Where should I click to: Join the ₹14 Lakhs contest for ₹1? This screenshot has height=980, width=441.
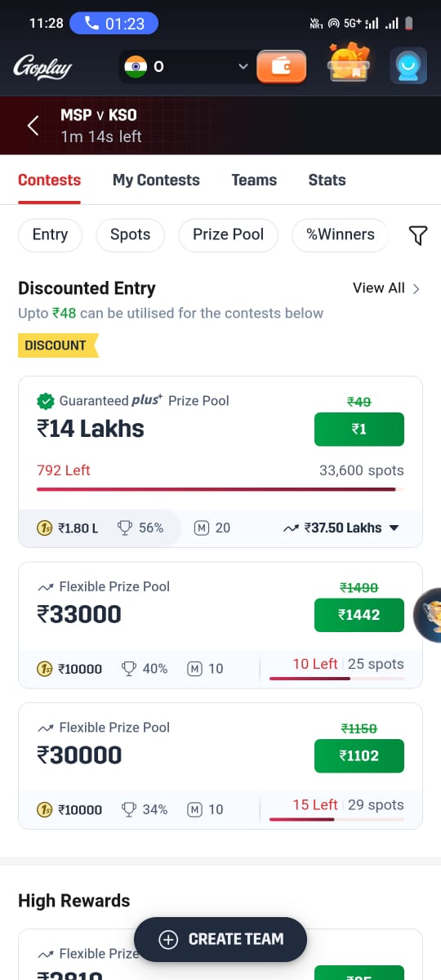[x=359, y=430]
